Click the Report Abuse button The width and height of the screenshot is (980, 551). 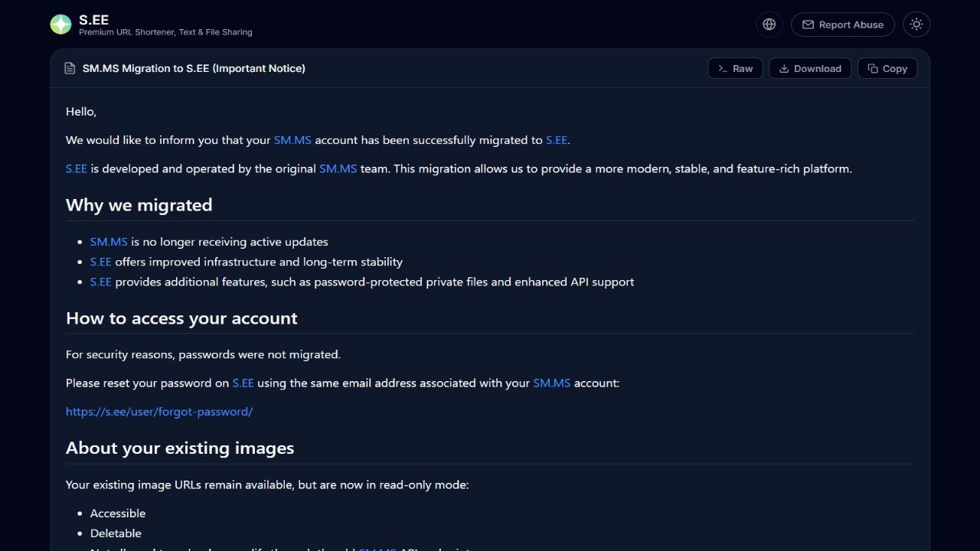[x=842, y=24]
